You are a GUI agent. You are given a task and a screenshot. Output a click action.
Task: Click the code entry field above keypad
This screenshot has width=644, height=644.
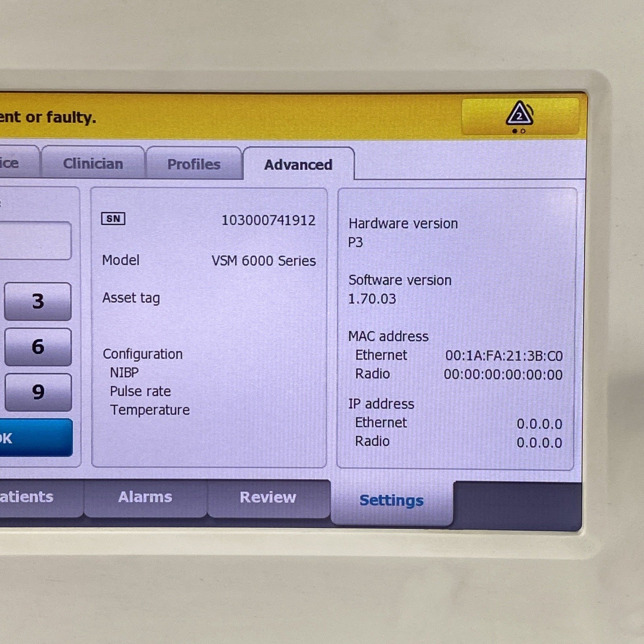tap(35, 240)
